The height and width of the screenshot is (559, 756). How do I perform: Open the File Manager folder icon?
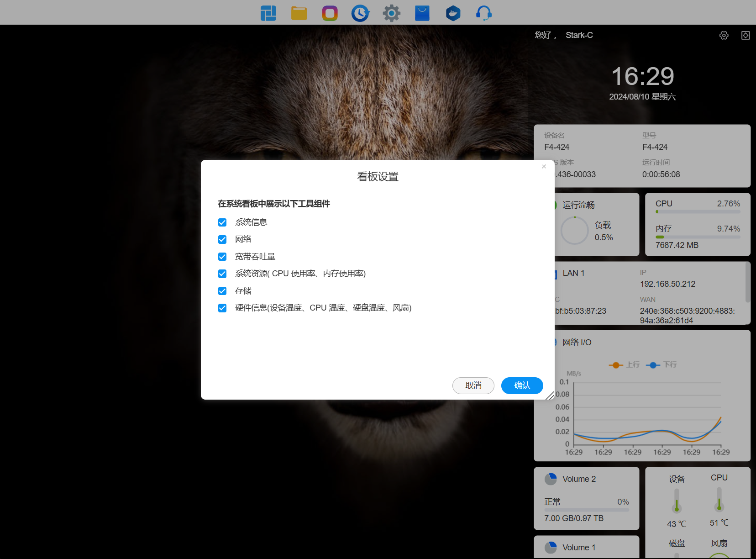(x=299, y=13)
